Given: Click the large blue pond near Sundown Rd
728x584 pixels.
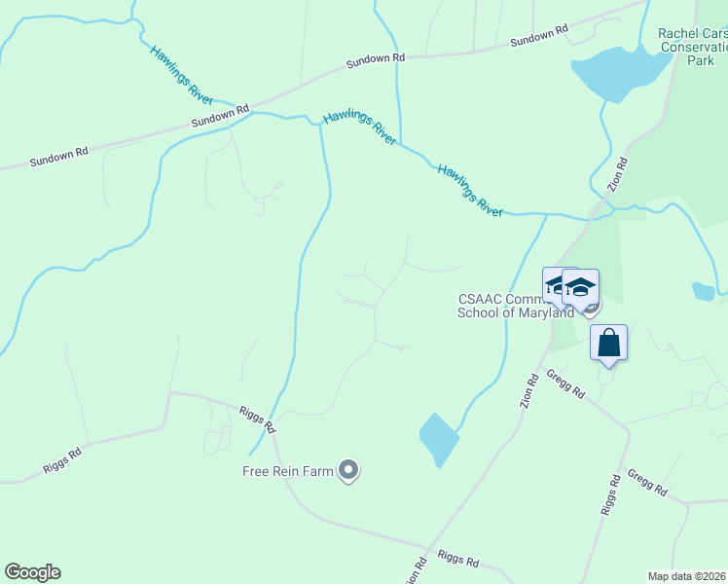Looking at the screenshot, I should 620,73.
